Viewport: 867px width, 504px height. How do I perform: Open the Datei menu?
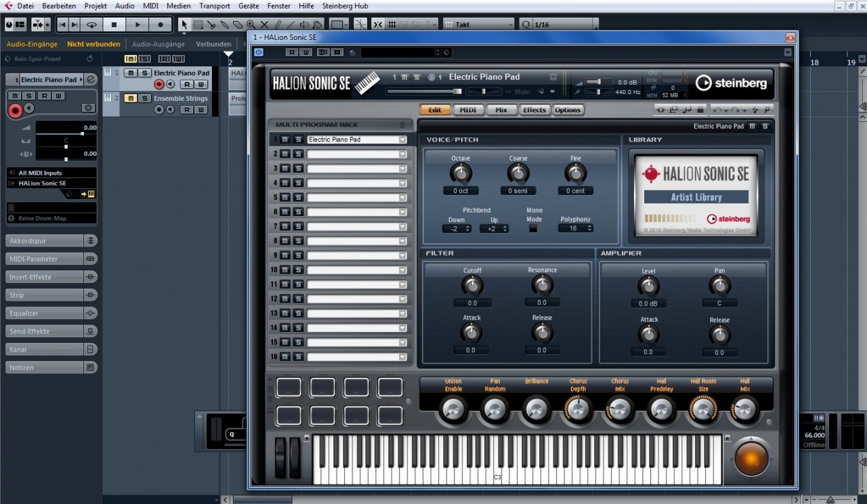pyautogui.click(x=25, y=5)
